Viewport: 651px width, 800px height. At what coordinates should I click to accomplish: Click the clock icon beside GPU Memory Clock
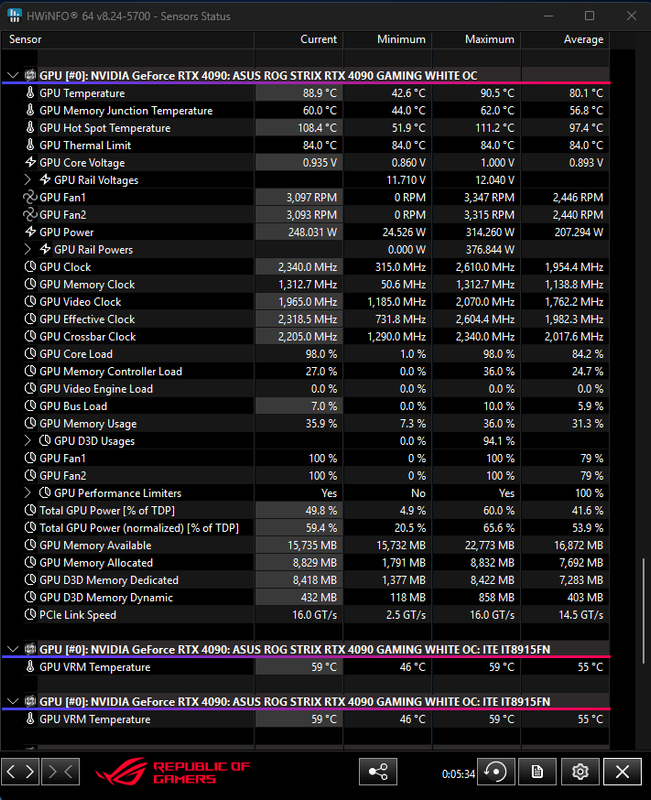click(30, 284)
